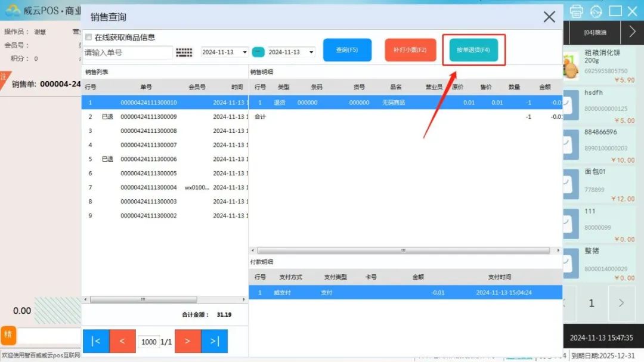This screenshot has height=362, width=644.
Task: Go to next page of sales list
Action: [x=187, y=341]
